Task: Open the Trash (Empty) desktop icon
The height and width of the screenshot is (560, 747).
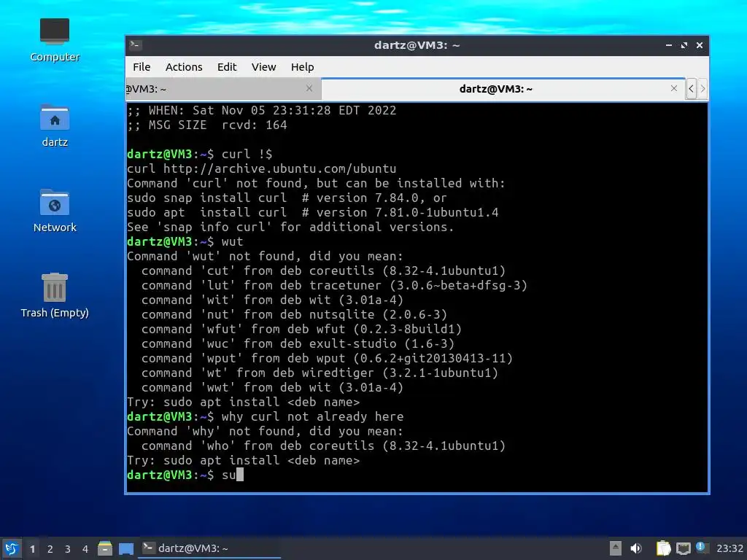Action: [55, 295]
